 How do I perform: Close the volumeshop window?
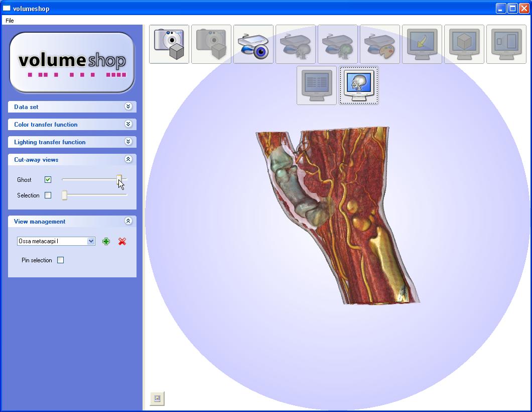click(x=524, y=8)
